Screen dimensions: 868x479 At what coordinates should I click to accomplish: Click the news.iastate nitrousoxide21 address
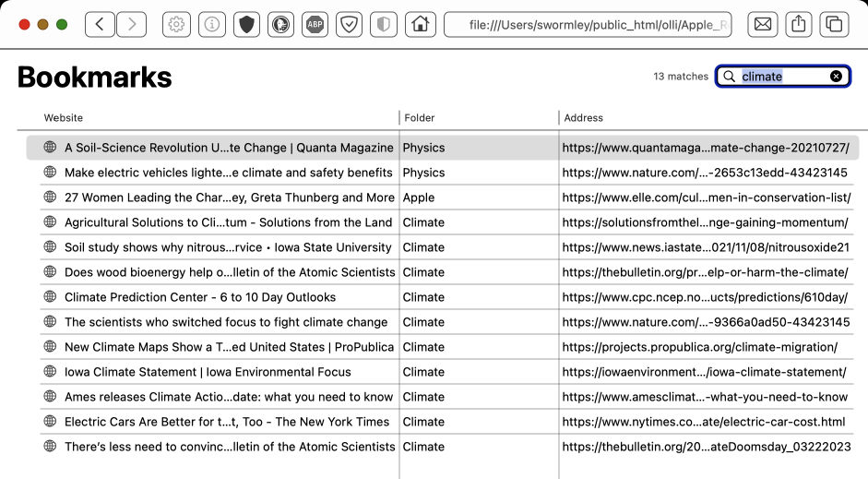point(706,247)
